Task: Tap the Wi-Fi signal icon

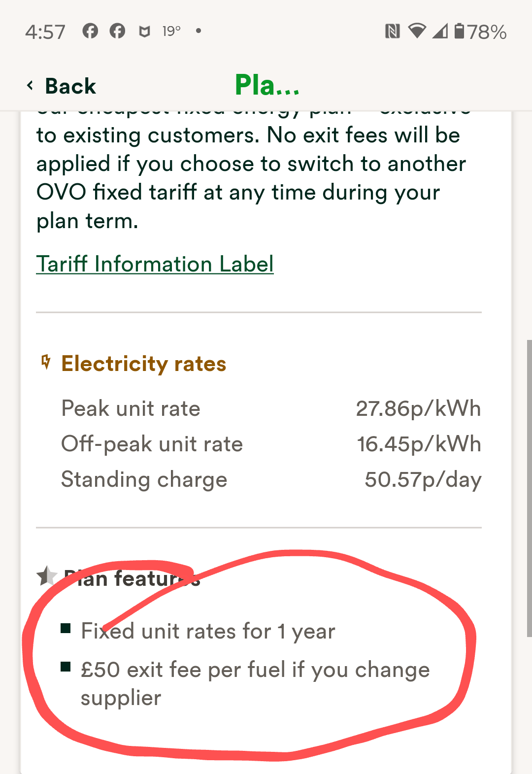Action: [x=417, y=31]
